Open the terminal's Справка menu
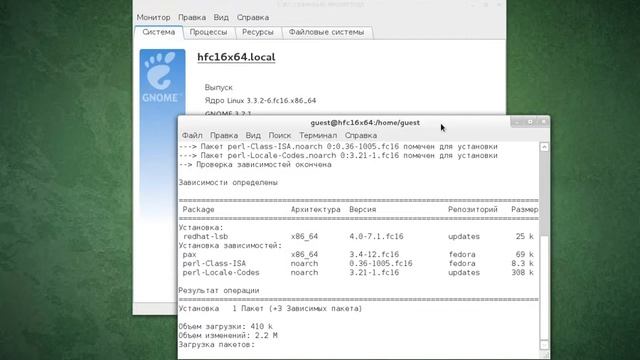 click(360, 135)
